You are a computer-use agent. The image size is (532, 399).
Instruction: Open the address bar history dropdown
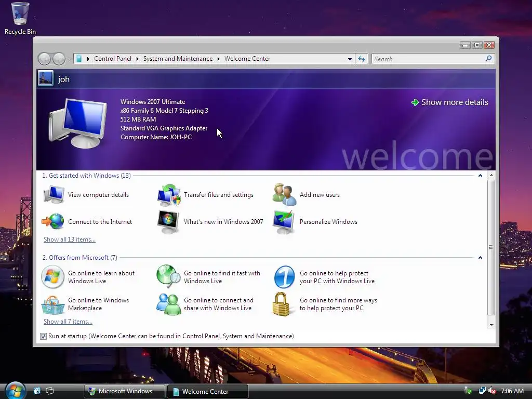coord(350,59)
